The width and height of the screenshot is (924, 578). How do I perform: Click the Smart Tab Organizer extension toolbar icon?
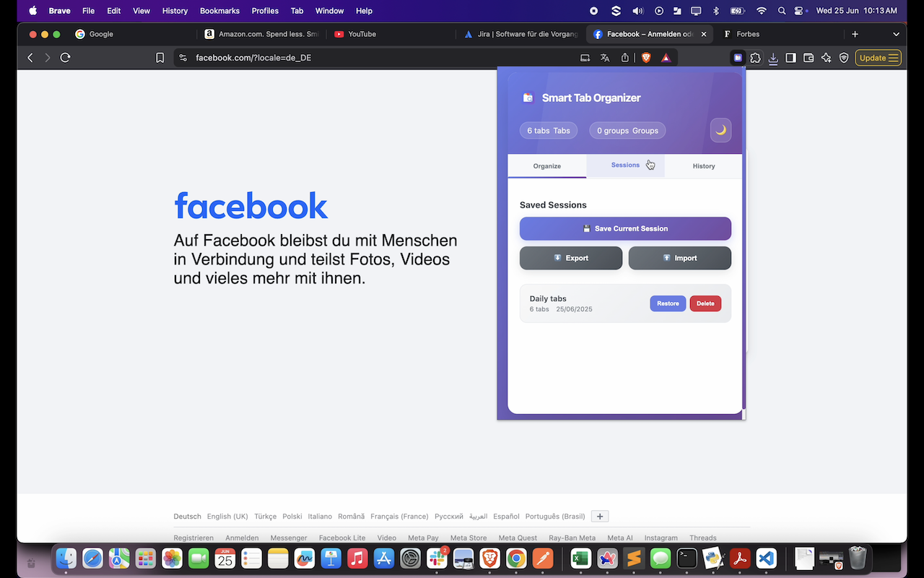(x=738, y=58)
